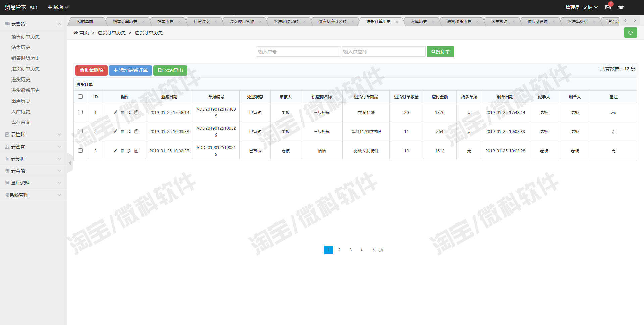Viewport: 644px width, 325px height.
Task: Click the home icon in the breadcrumb
Action: pos(76,33)
